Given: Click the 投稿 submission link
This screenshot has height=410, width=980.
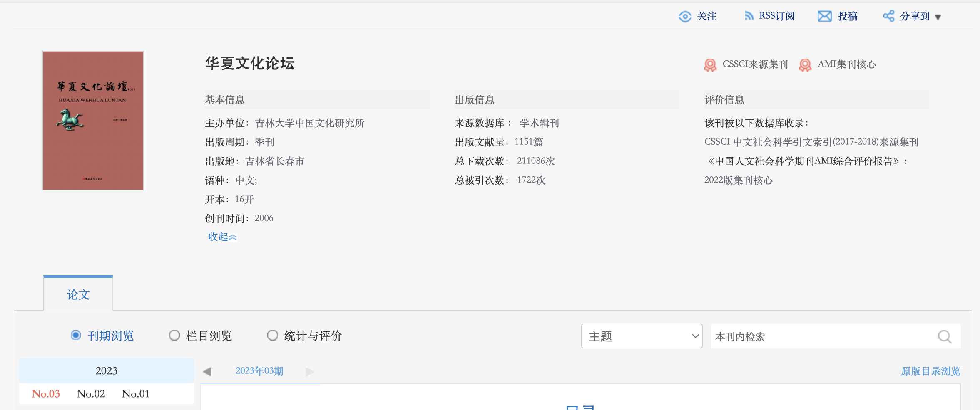Looking at the screenshot, I should click(848, 16).
